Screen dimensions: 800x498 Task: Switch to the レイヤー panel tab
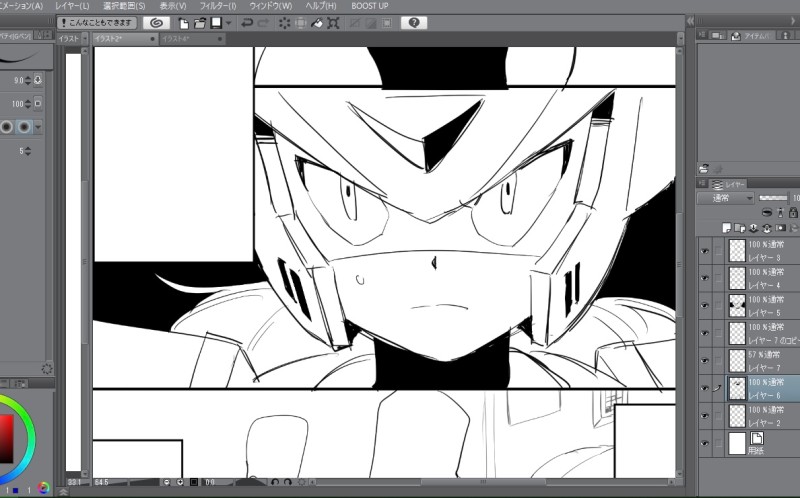click(x=729, y=184)
